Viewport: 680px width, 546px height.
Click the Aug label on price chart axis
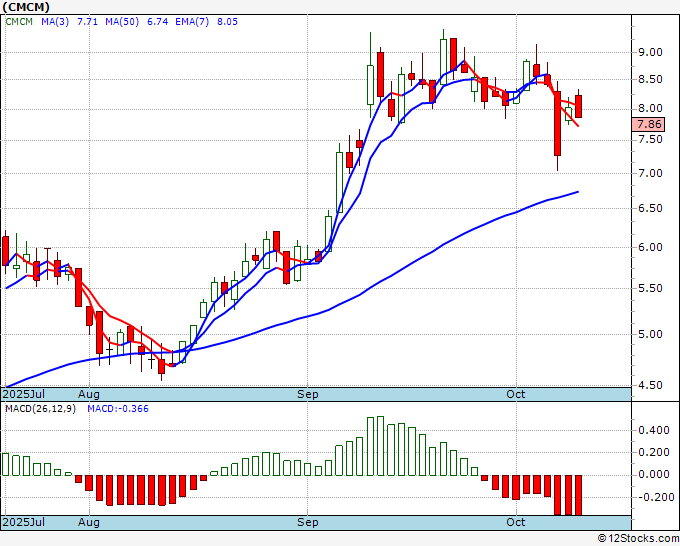(89, 394)
